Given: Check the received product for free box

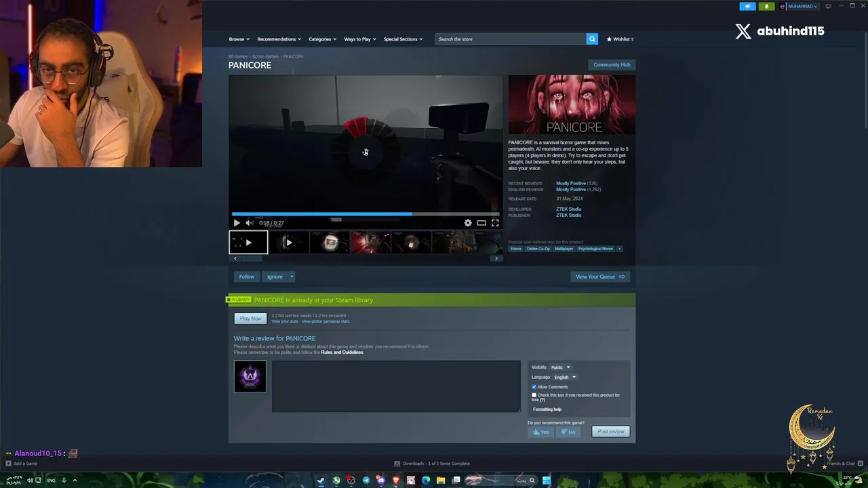Looking at the screenshot, I should click(x=534, y=395).
